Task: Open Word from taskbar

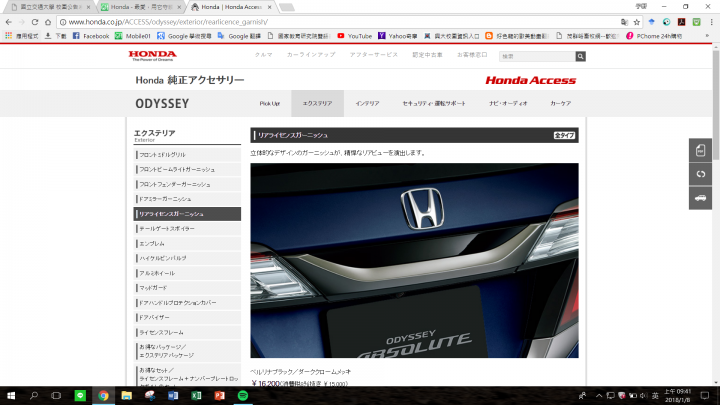Action: click(x=173, y=395)
